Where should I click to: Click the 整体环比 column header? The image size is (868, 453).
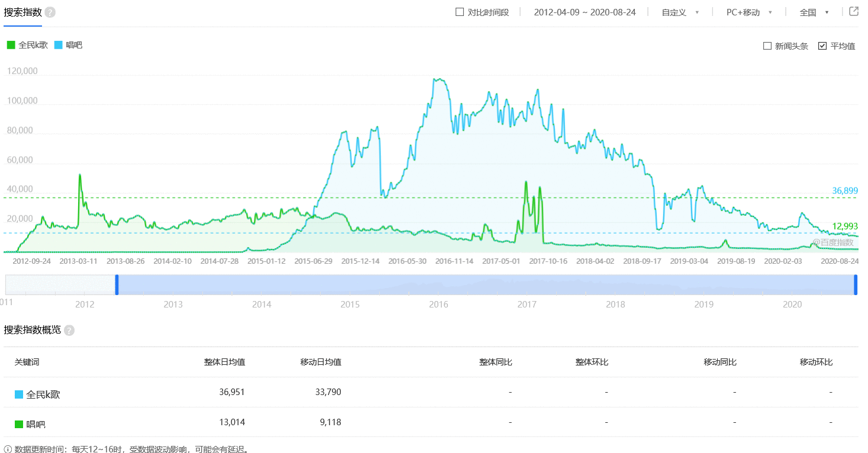[x=592, y=362]
